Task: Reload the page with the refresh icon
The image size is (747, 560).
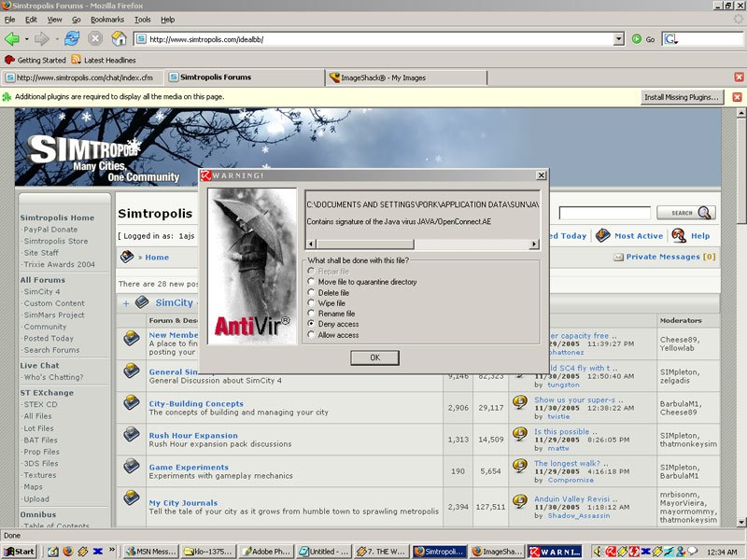Action: 72,38
